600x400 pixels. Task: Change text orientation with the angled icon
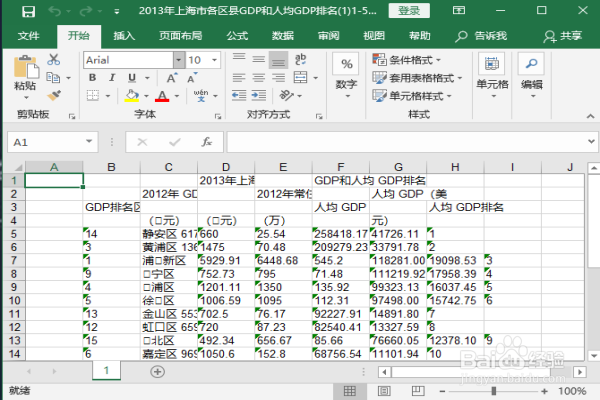286,95
